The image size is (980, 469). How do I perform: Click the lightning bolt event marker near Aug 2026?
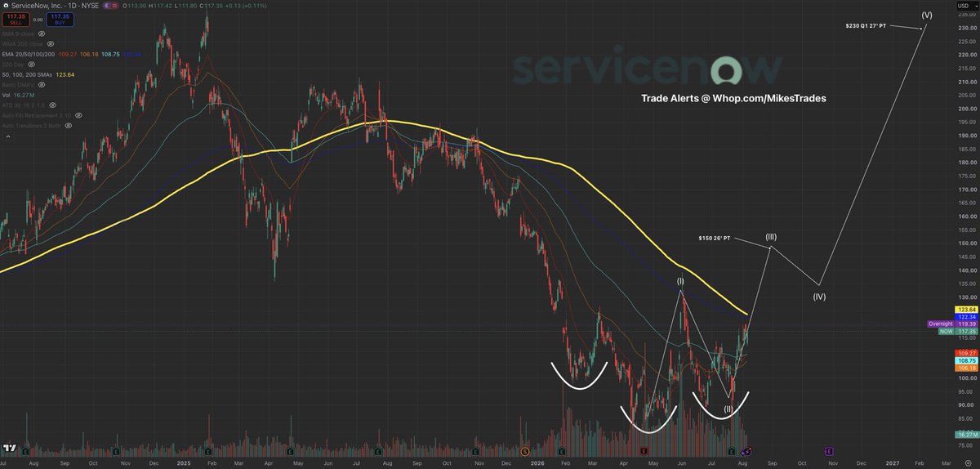point(746,451)
